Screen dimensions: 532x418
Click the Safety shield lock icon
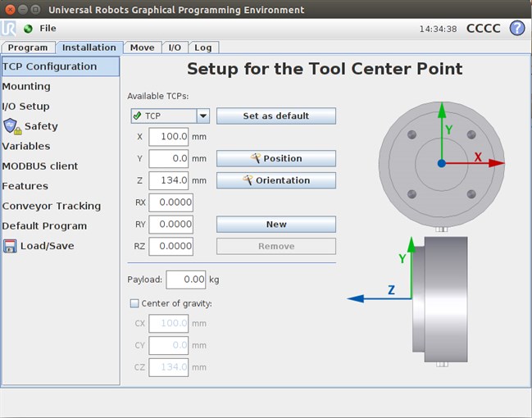[11, 126]
